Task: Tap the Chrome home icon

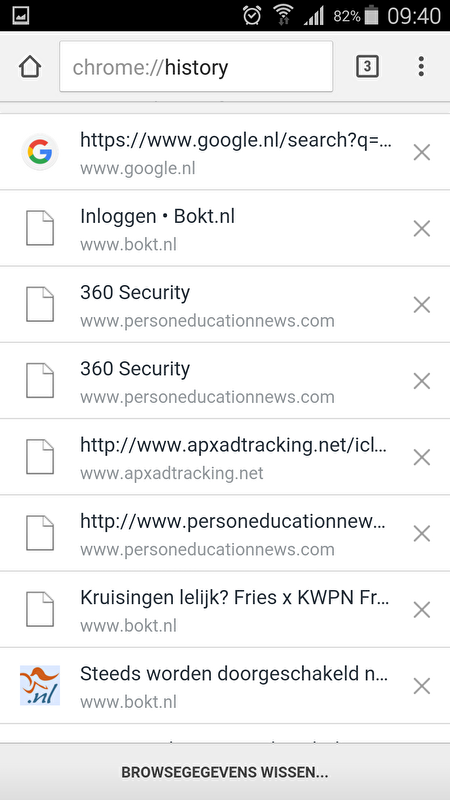Action: 30,67
